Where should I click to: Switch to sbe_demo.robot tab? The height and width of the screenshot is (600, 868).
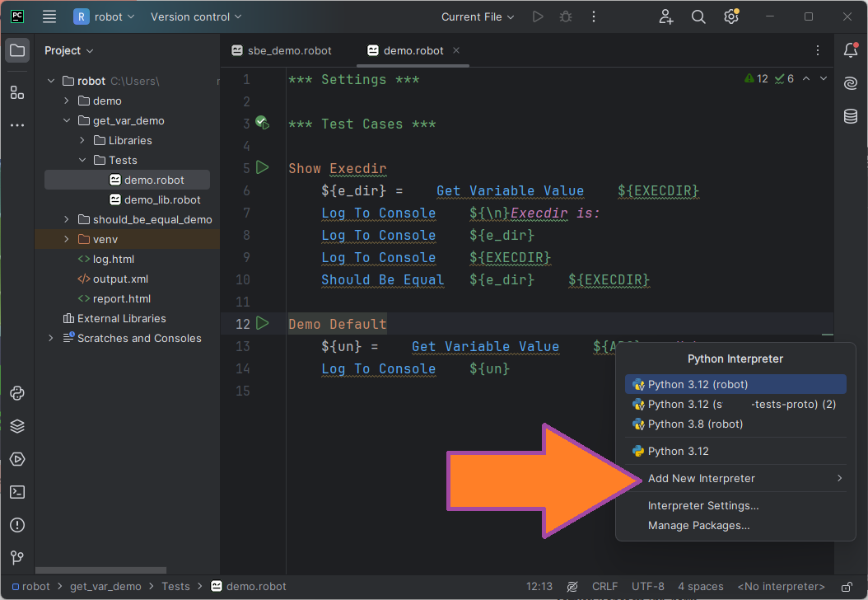(282, 50)
